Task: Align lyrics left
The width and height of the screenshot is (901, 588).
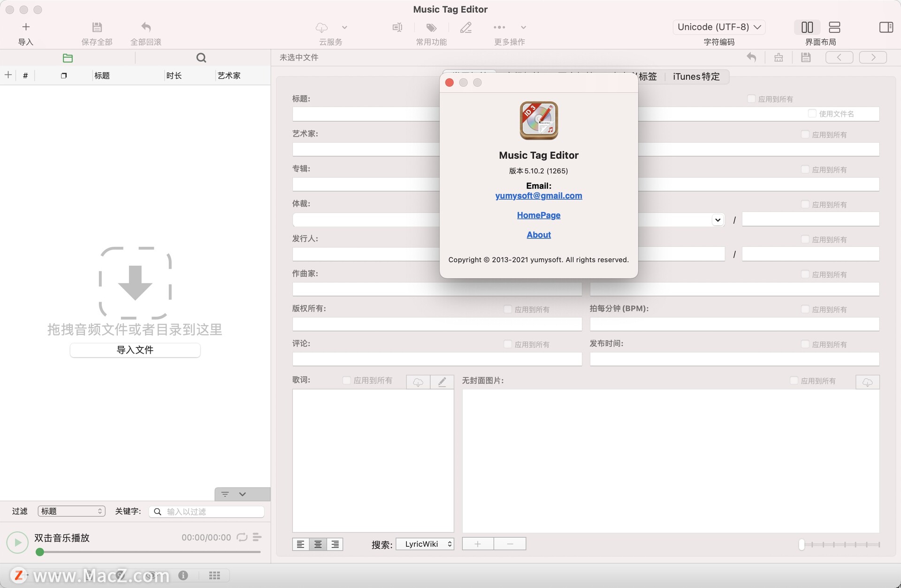Action: (x=301, y=544)
